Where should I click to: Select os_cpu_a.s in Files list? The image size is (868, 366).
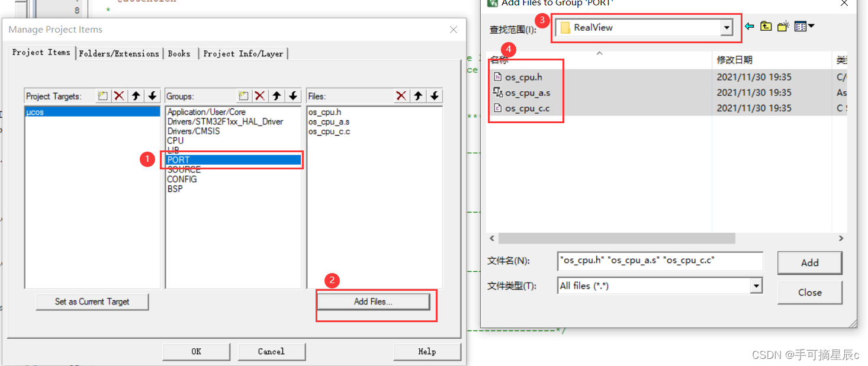click(329, 121)
